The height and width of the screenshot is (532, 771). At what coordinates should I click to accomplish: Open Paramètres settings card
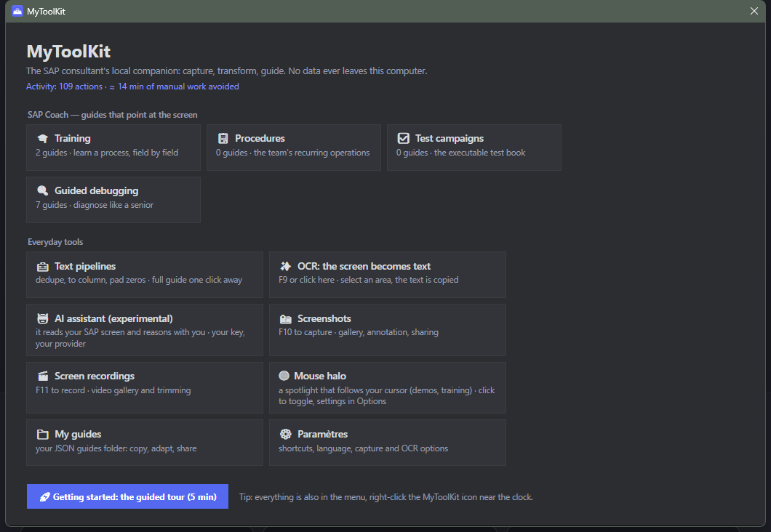[x=388, y=443]
